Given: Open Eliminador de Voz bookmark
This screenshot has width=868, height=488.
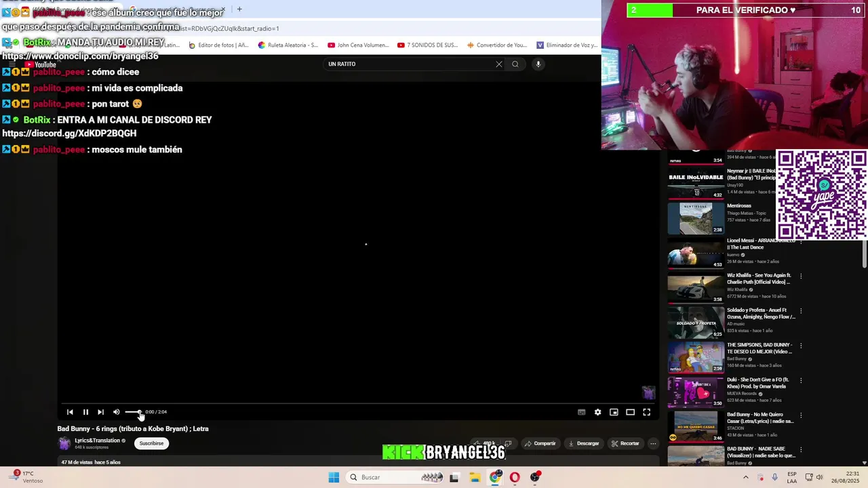Looking at the screenshot, I should [567, 45].
